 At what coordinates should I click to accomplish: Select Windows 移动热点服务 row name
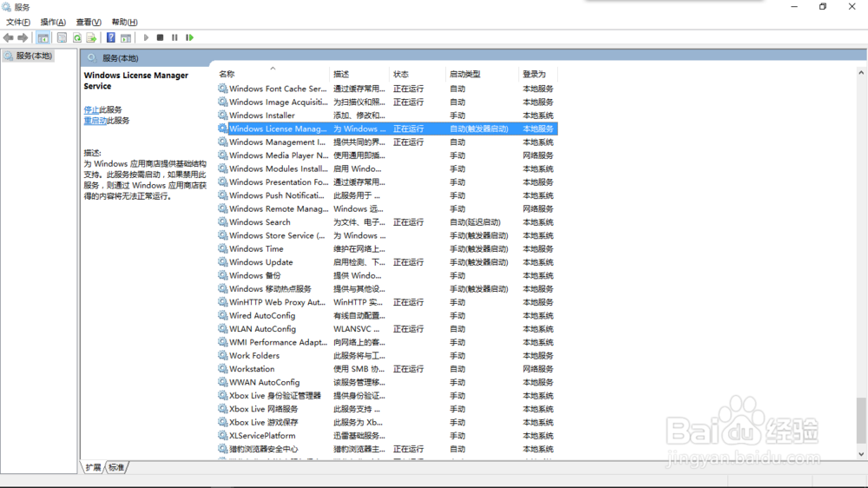point(270,289)
